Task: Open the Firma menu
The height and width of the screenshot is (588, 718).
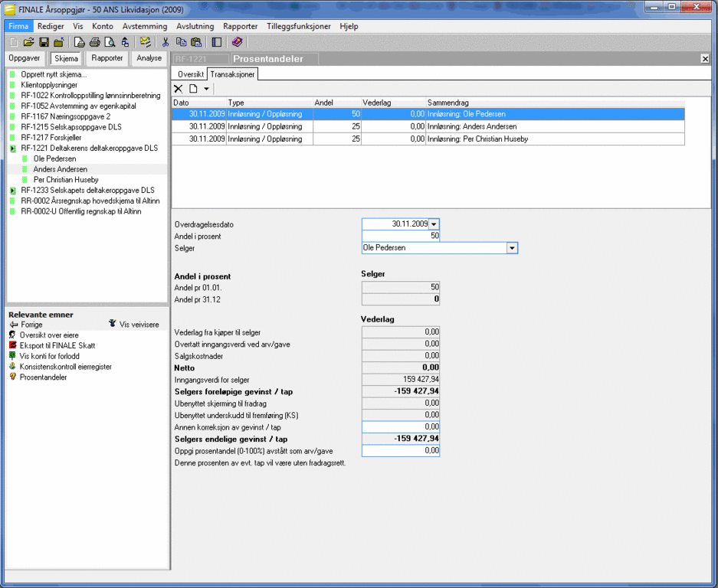Action: click(x=19, y=27)
